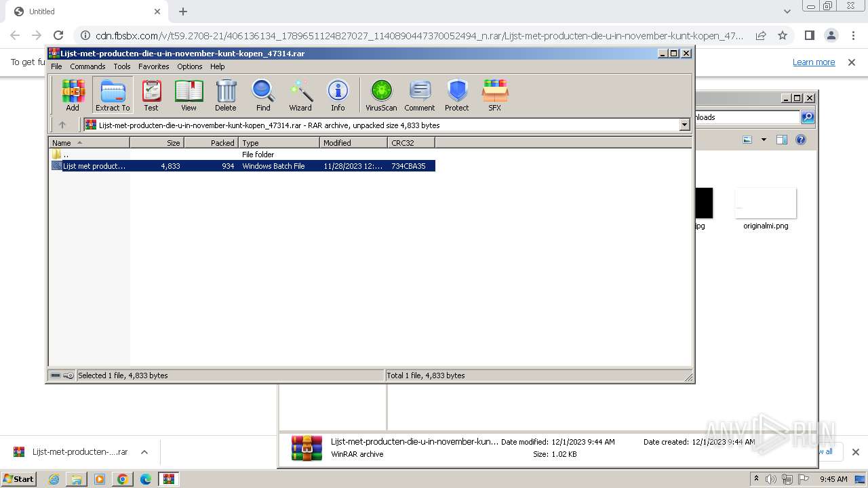Toggle Explorer preview pane icon
The image size is (868, 488).
781,140
